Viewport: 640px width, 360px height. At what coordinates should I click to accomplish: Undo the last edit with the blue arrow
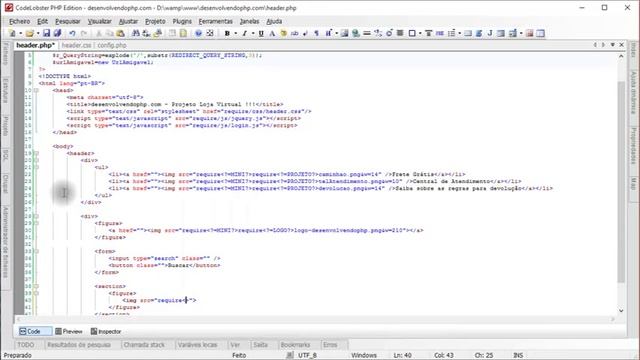coord(72,33)
